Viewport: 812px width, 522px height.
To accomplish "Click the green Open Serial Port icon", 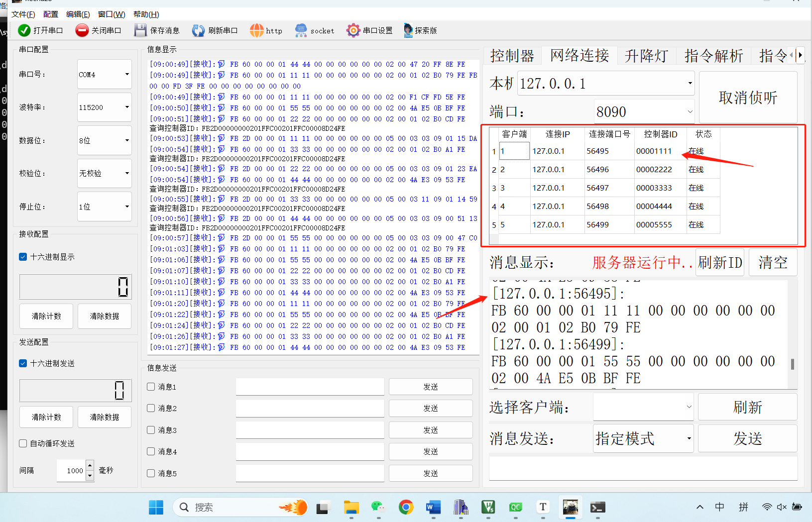I will click(x=24, y=30).
